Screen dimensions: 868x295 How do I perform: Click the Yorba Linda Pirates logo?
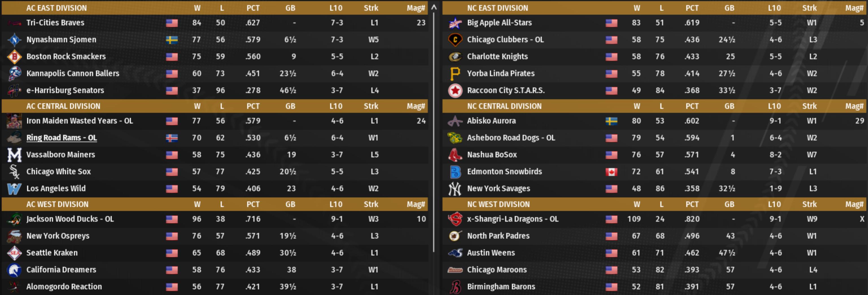[455, 73]
